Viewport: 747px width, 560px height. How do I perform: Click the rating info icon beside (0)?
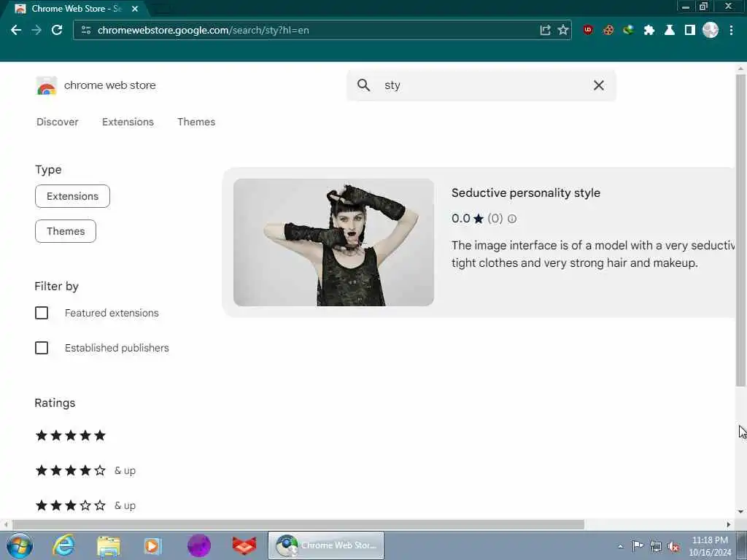click(512, 219)
